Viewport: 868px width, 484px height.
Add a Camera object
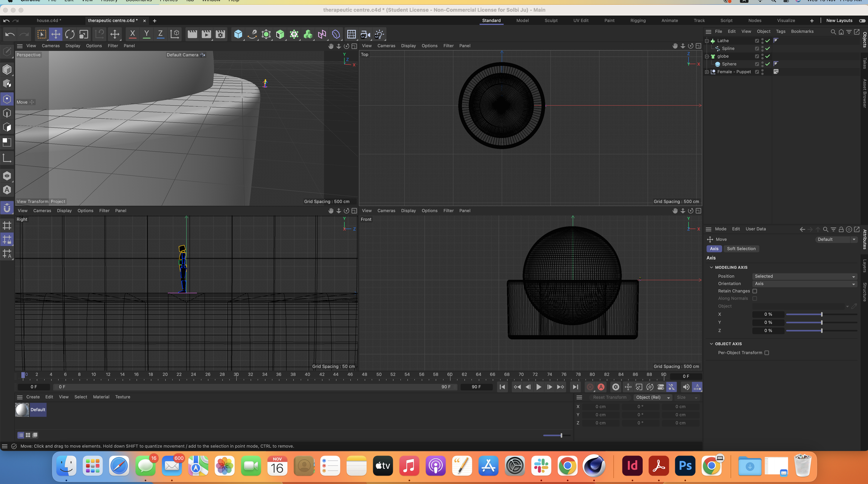point(365,34)
